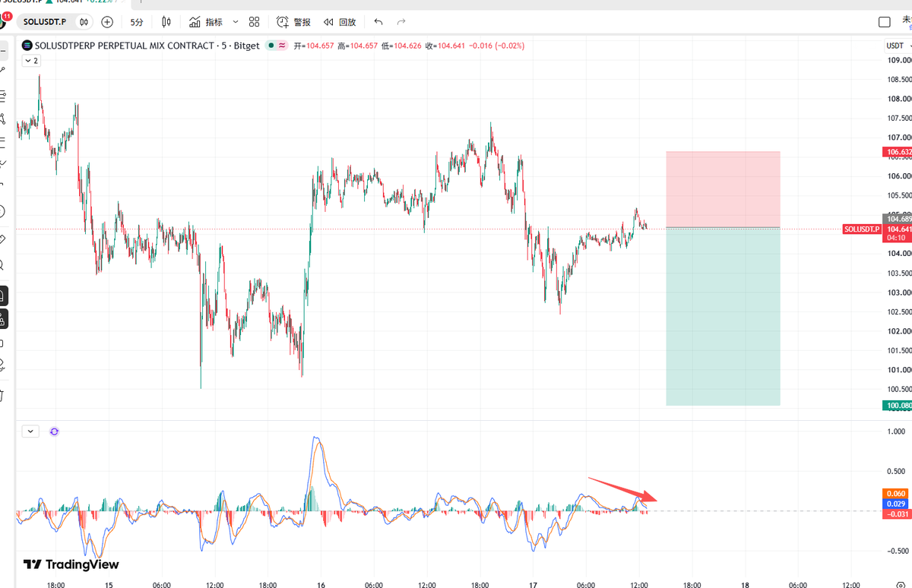Image resolution: width=912 pixels, height=588 pixels.
Task: Expand the MACD pane legend chevron
Action: click(30, 431)
